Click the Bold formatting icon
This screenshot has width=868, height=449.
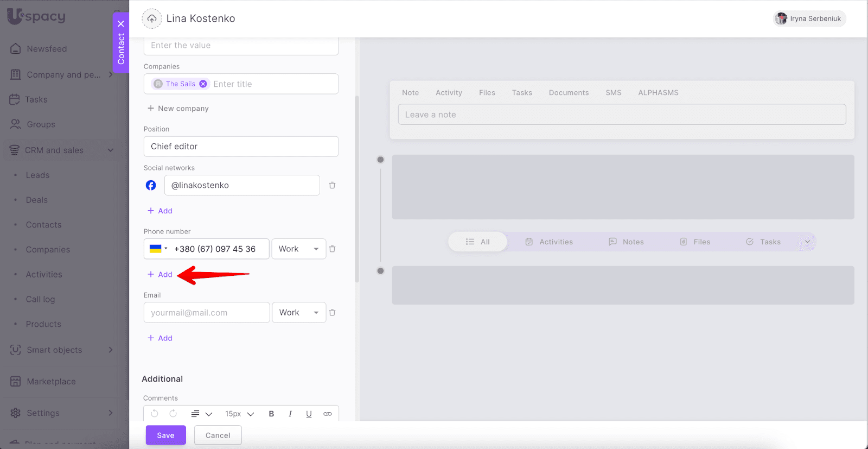[x=271, y=414]
